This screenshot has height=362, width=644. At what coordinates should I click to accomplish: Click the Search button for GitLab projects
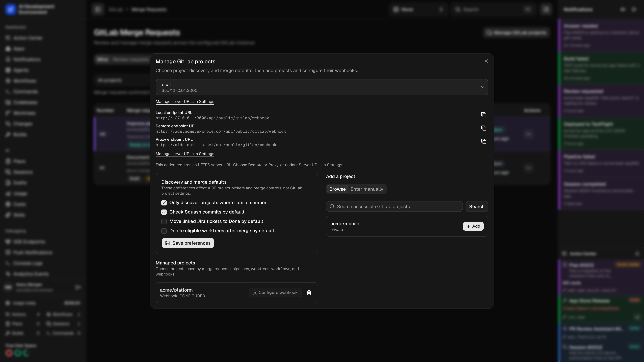477,207
